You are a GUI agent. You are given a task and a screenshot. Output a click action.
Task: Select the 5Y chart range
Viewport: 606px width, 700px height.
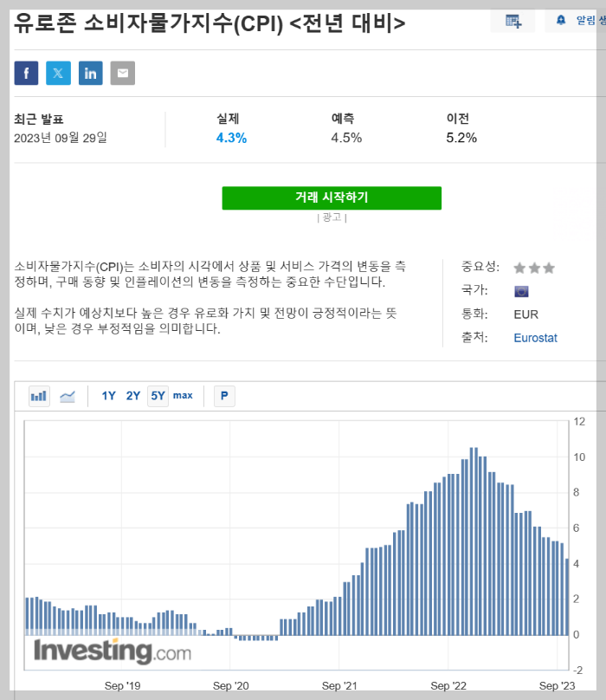click(158, 396)
